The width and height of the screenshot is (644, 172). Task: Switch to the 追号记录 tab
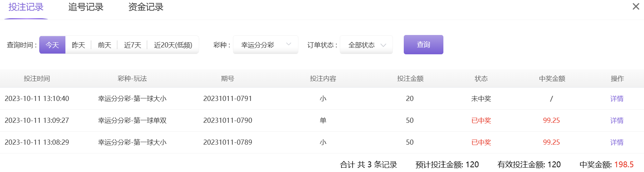pyautogui.click(x=86, y=7)
